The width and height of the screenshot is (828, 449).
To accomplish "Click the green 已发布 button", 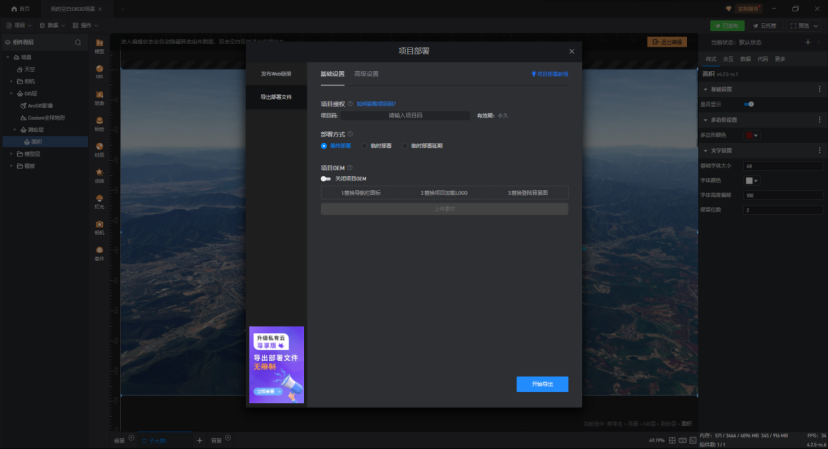I will (x=727, y=25).
